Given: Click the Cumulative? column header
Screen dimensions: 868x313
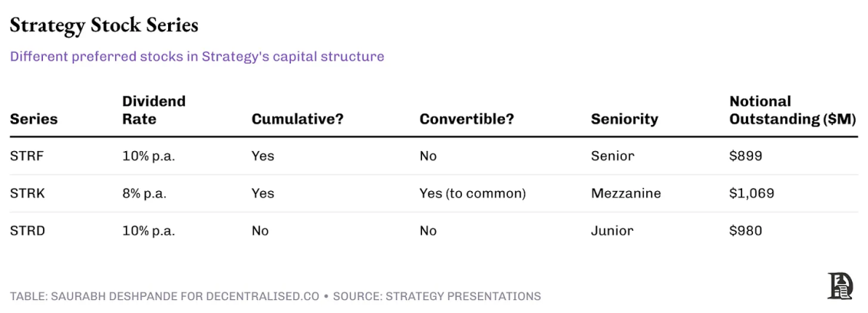Looking at the screenshot, I should pyautogui.click(x=297, y=120).
